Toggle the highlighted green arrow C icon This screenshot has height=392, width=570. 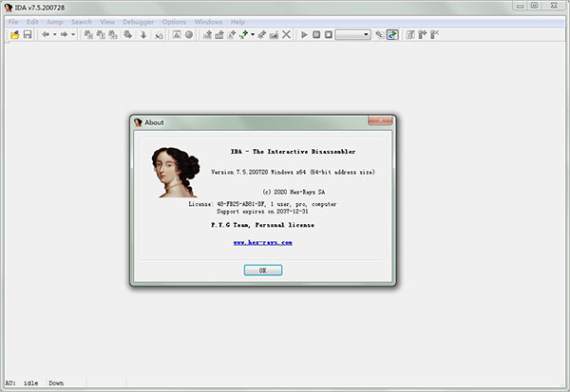point(392,34)
